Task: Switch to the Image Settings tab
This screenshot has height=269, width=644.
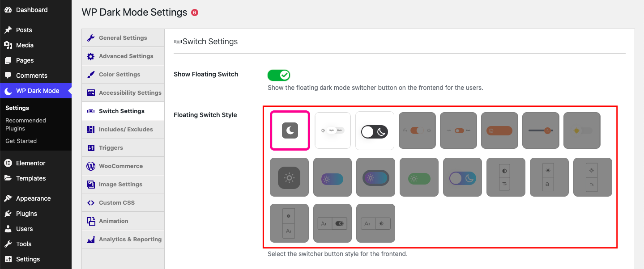Action: (x=123, y=184)
